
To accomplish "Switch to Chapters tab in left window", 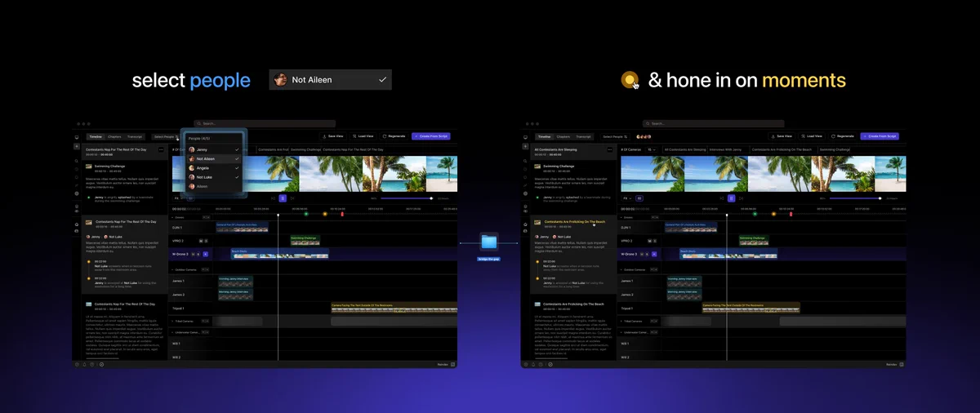I will point(114,137).
